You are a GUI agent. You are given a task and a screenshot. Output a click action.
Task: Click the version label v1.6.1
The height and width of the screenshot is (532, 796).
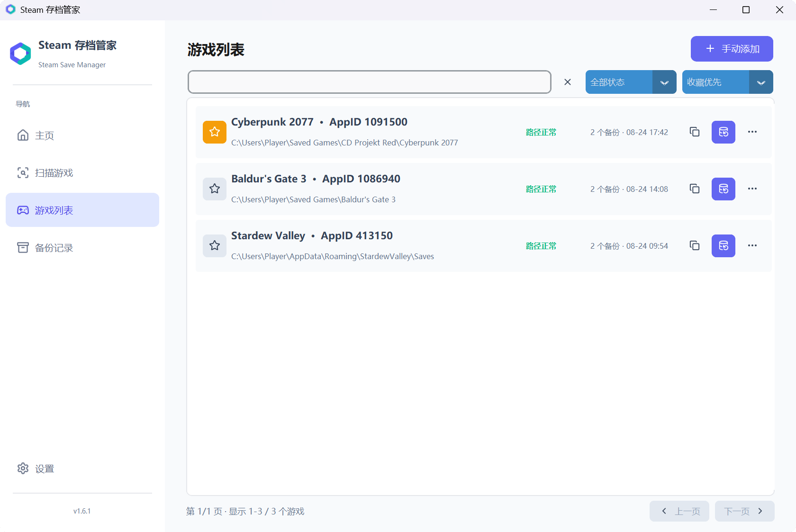click(82, 511)
